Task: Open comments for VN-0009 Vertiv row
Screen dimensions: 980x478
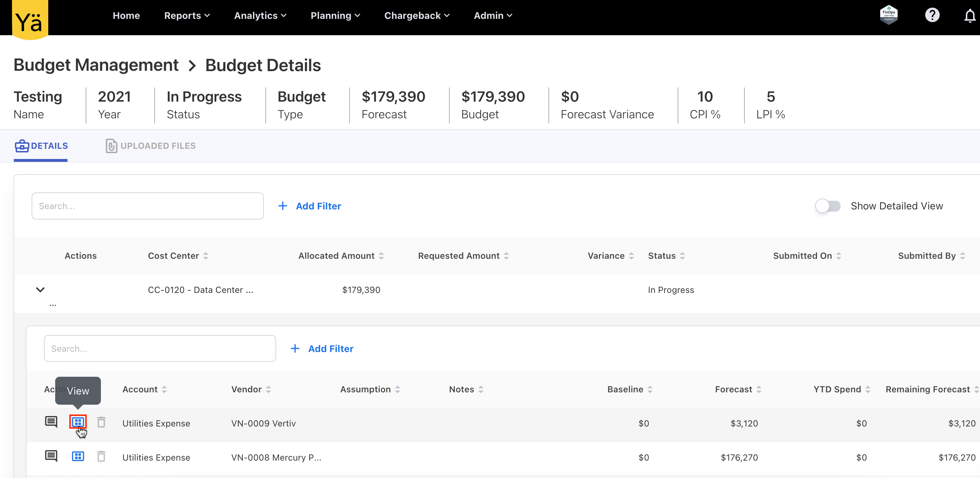Action: tap(51, 422)
